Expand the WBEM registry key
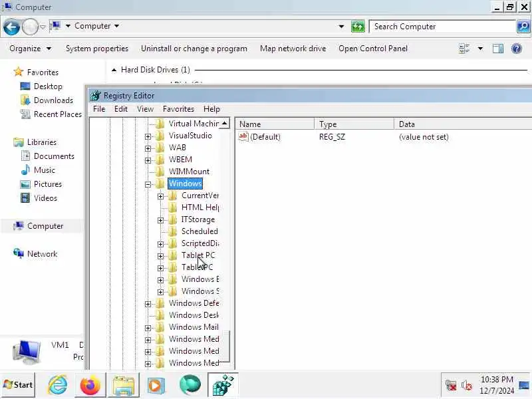Screen dimensions: 532x399 tap(148, 160)
